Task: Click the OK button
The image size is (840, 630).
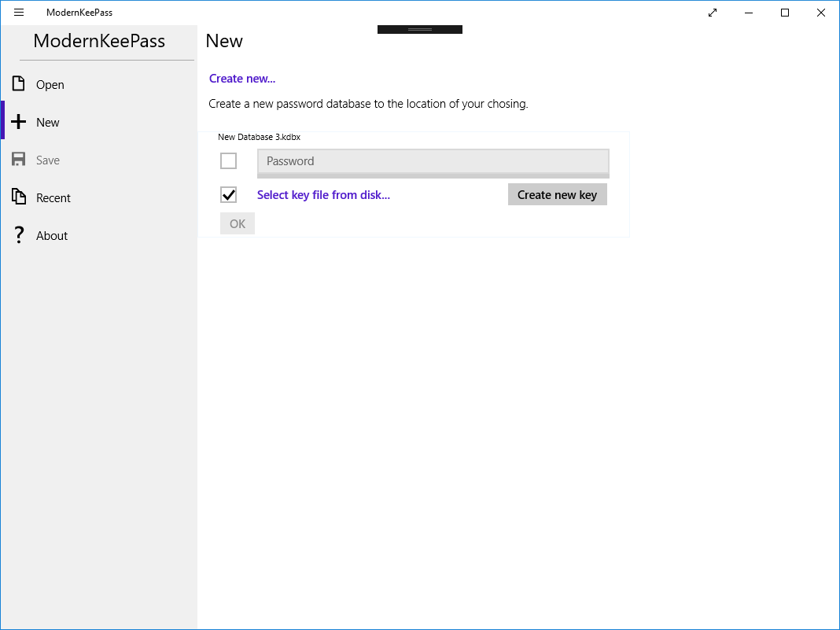Action: [x=238, y=224]
